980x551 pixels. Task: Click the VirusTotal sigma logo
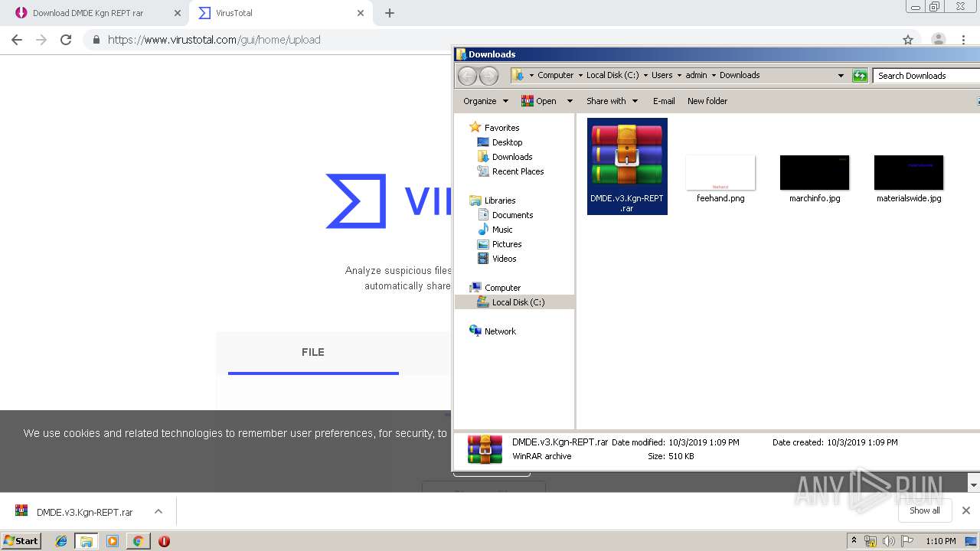click(x=355, y=201)
